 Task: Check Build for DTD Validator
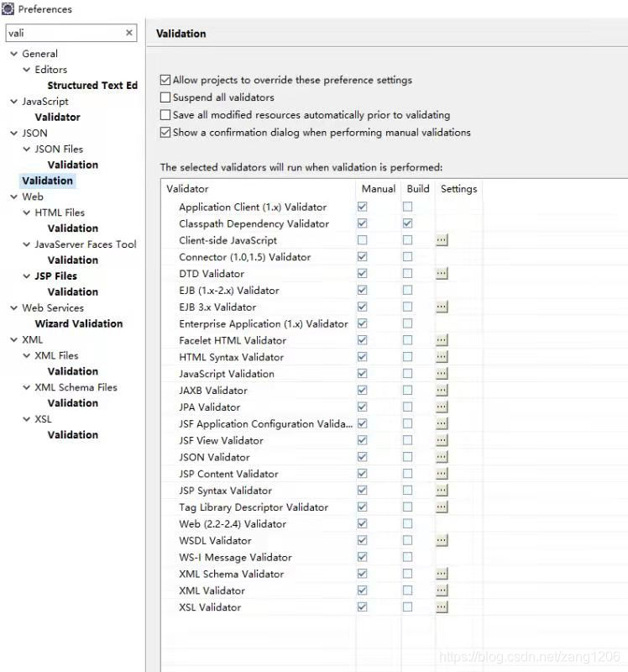[x=407, y=274]
